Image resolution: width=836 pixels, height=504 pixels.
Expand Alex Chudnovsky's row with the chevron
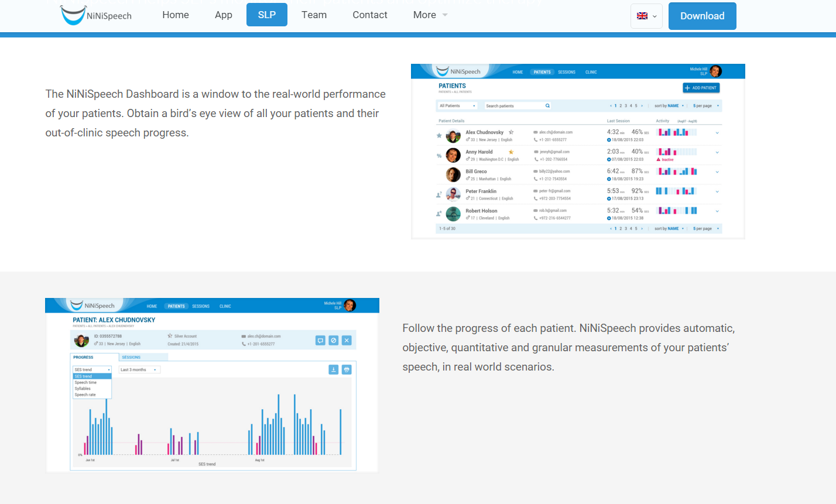[717, 133]
